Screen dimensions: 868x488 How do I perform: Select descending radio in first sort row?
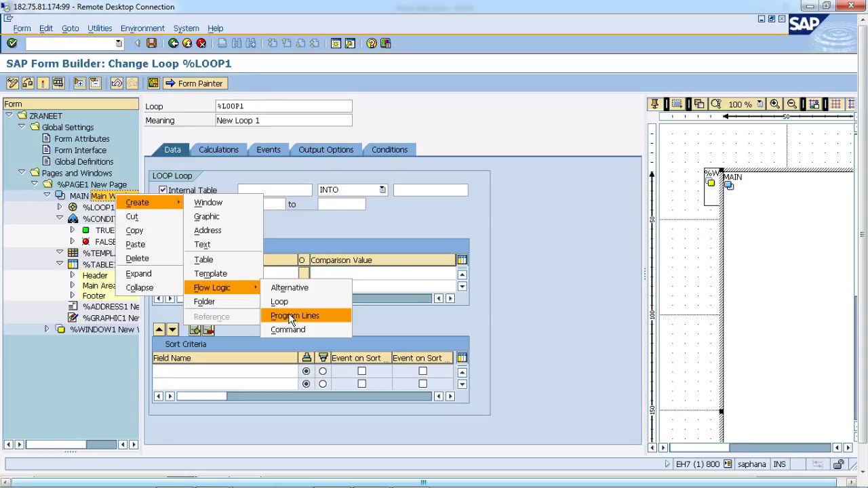click(323, 371)
